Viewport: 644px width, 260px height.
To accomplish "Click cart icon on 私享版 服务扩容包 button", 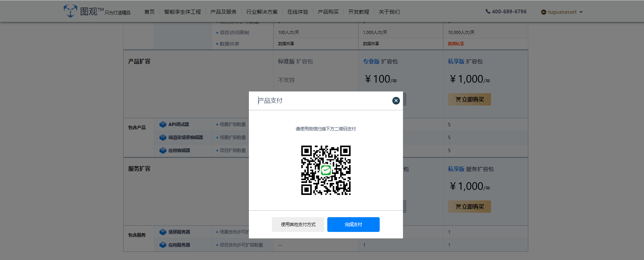I will point(458,207).
